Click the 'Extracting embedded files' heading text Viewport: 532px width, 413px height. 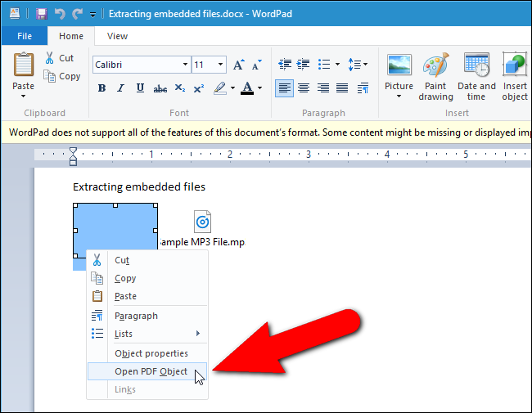click(139, 186)
